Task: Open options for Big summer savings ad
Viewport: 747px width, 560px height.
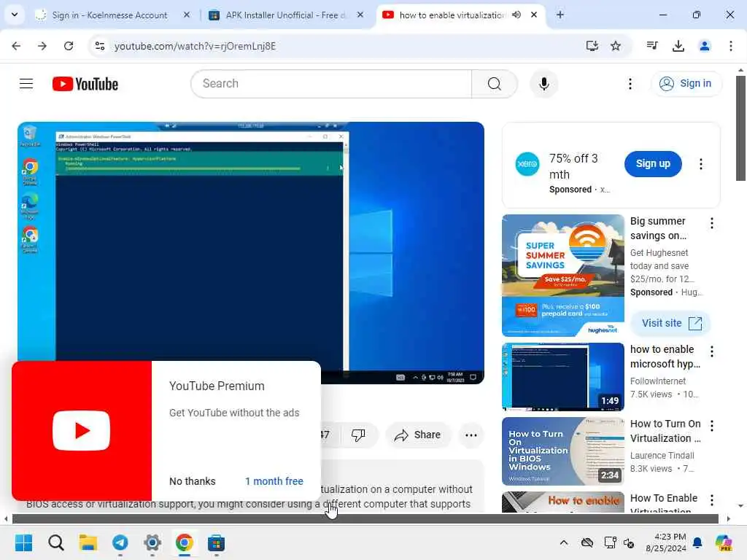Action: [711, 223]
